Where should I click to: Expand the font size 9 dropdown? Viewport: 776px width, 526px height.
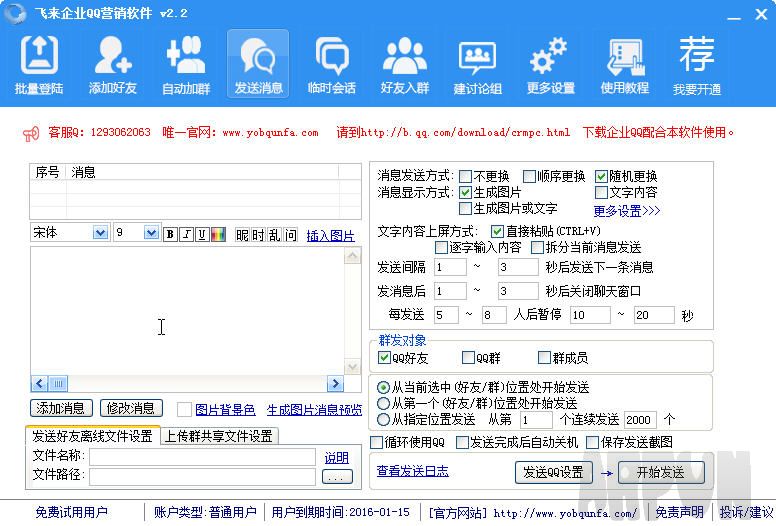151,233
